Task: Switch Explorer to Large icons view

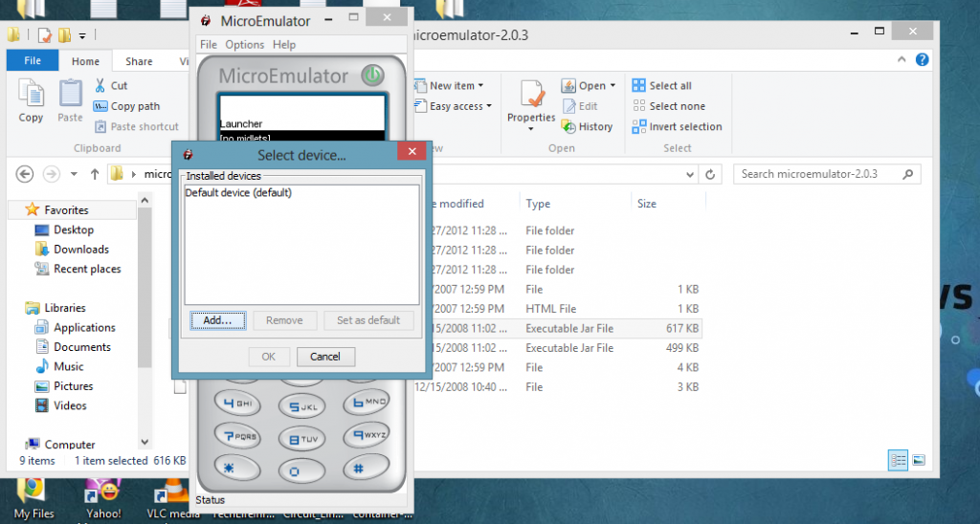Action: coord(918,461)
